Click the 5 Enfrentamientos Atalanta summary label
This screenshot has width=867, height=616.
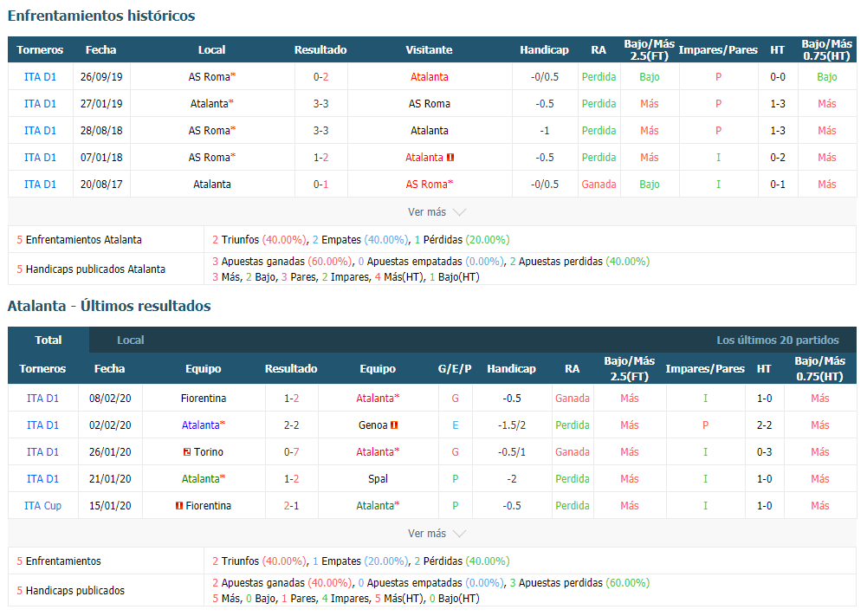79,239
